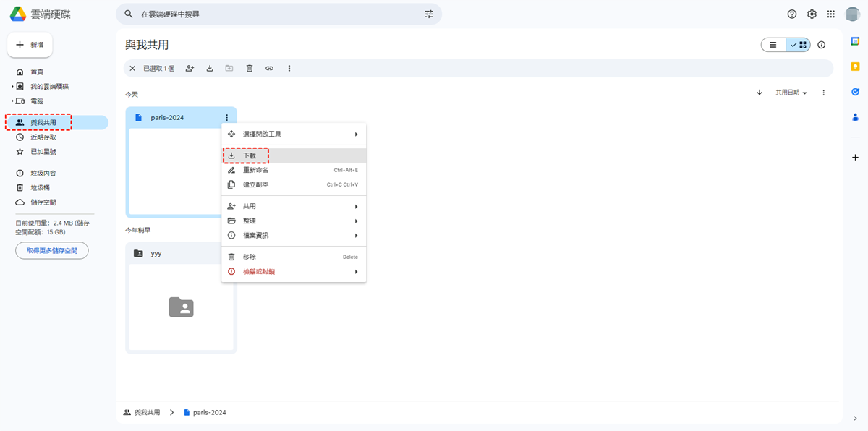The image size is (868, 431).
Task: Click share person-add icon in toolbar
Action: (190, 68)
